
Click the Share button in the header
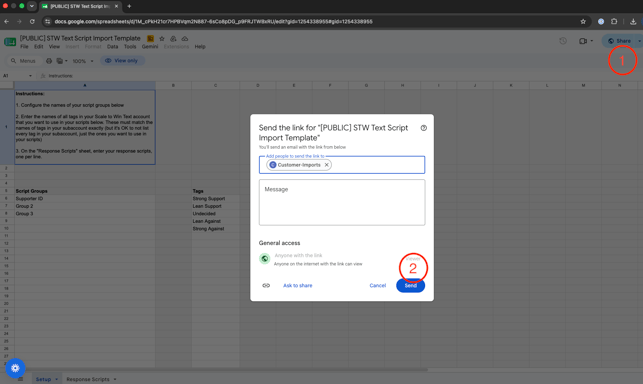(x=619, y=41)
